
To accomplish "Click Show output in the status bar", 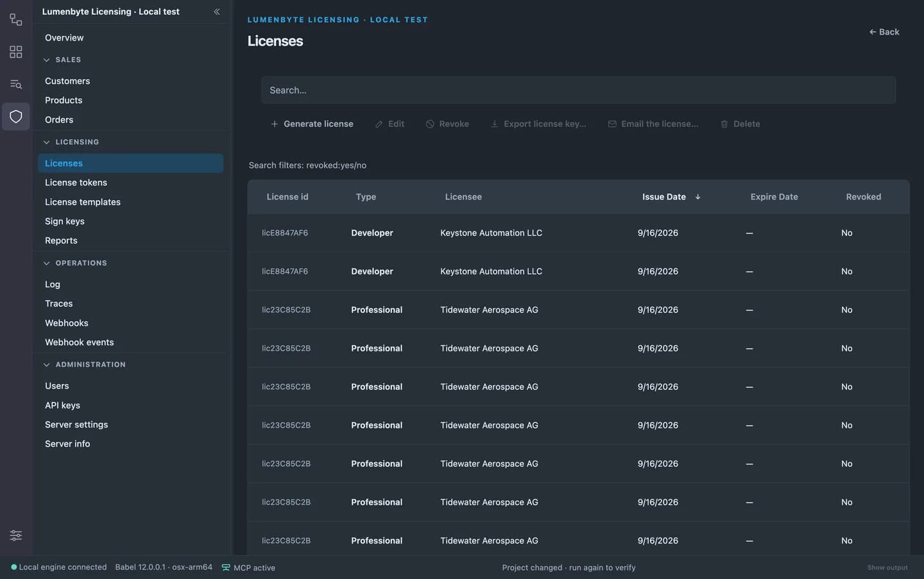I will (887, 567).
